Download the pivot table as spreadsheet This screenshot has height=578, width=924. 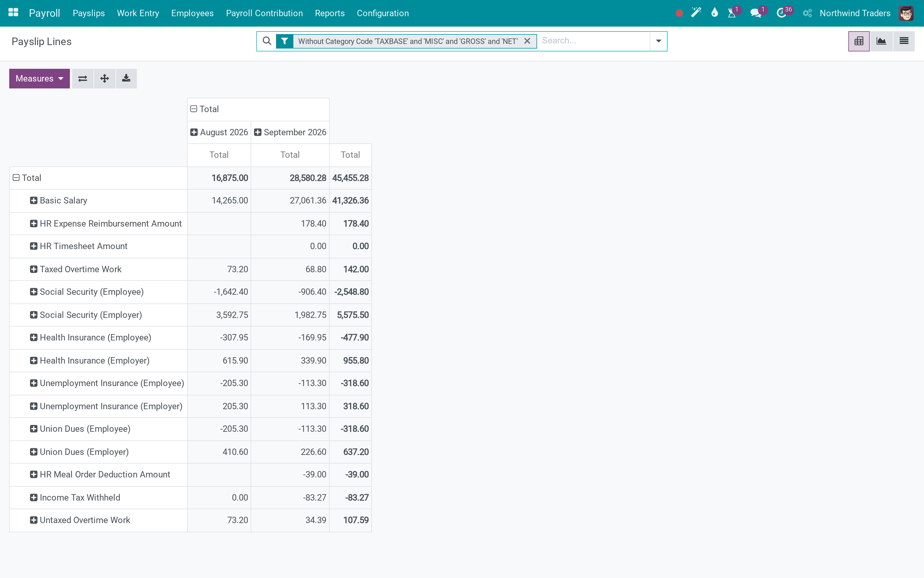pos(126,78)
